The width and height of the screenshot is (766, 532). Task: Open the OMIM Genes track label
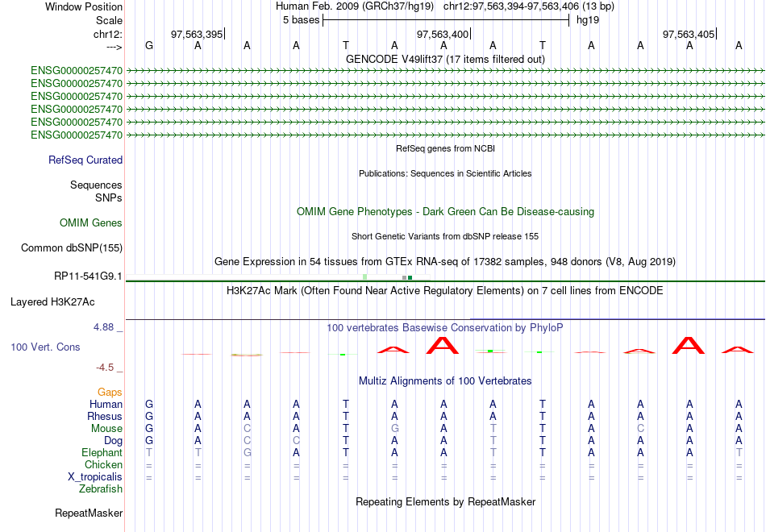point(91,222)
